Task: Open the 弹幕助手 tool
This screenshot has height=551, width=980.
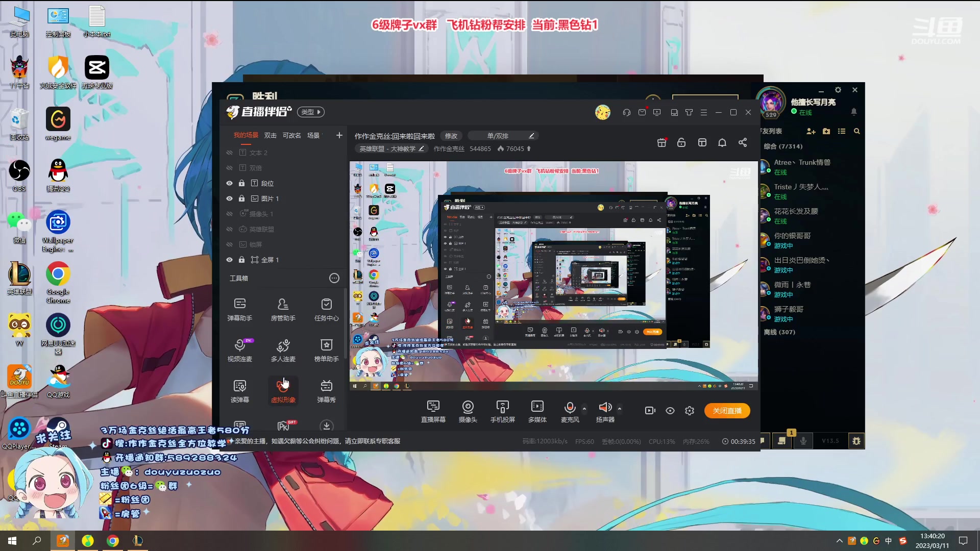Action: click(x=239, y=309)
